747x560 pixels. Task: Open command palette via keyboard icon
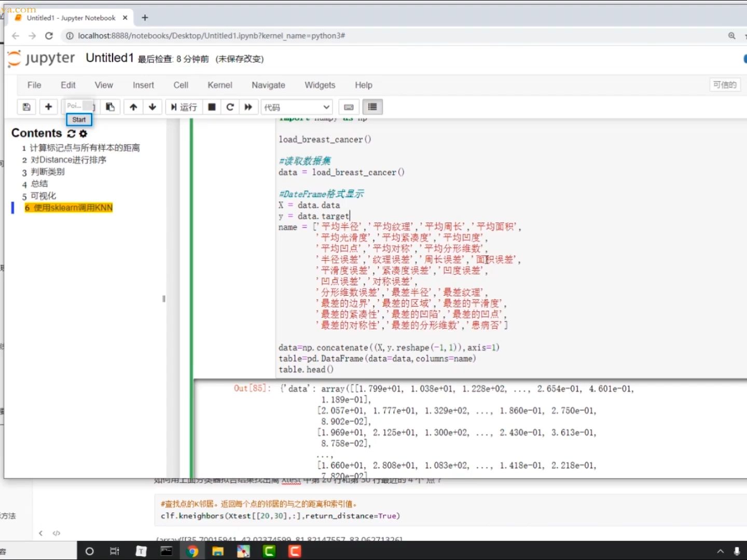tap(349, 107)
